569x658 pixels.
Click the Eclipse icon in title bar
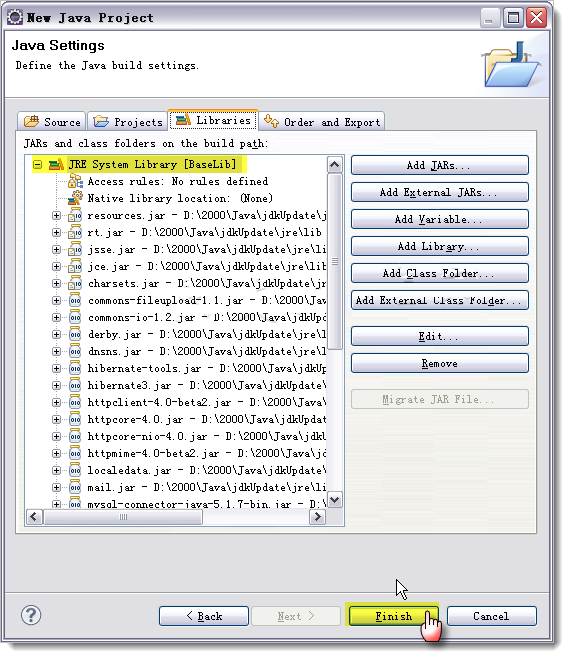pyautogui.click(x=16, y=17)
